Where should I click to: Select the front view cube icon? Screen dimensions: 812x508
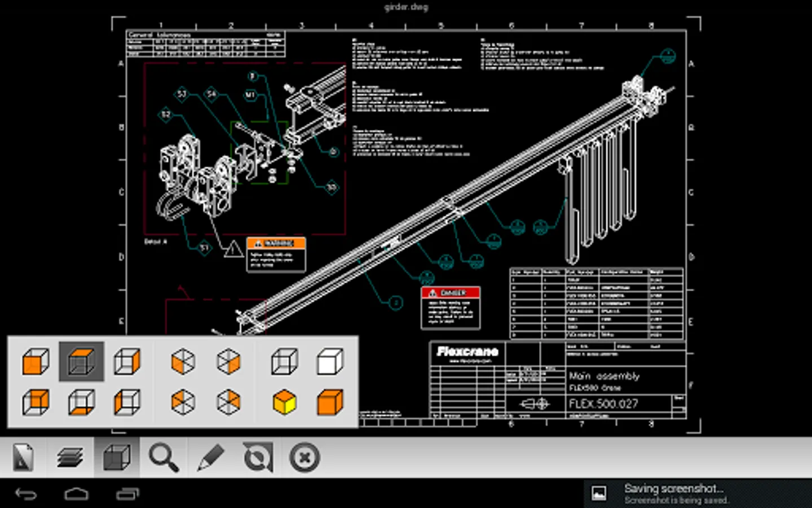36,361
